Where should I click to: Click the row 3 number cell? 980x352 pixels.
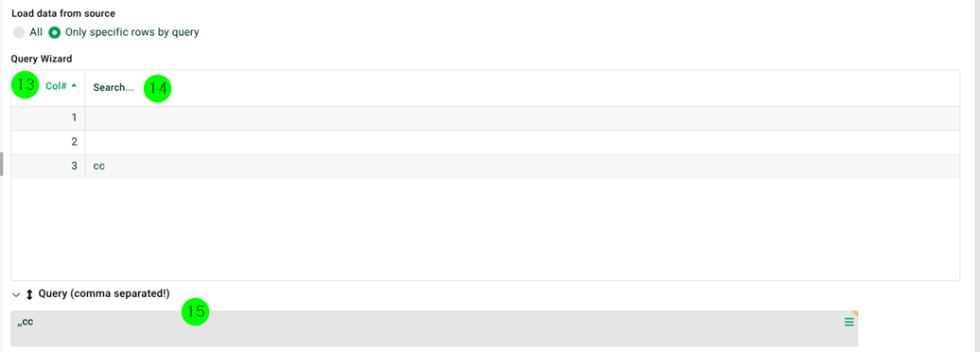48,167
